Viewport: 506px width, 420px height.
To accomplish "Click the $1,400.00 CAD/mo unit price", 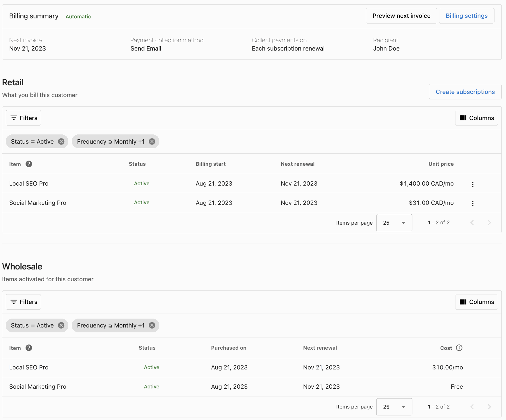I will coord(427,184).
